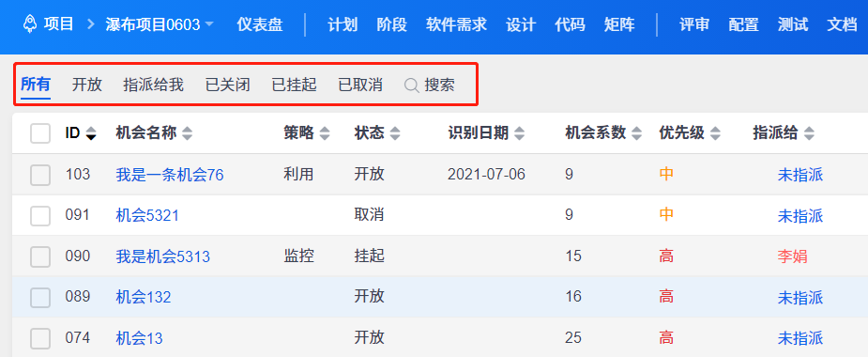The width and height of the screenshot is (868, 357).
Task: Open the 代码 menu
Action: pyautogui.click(x=571, y=25)
